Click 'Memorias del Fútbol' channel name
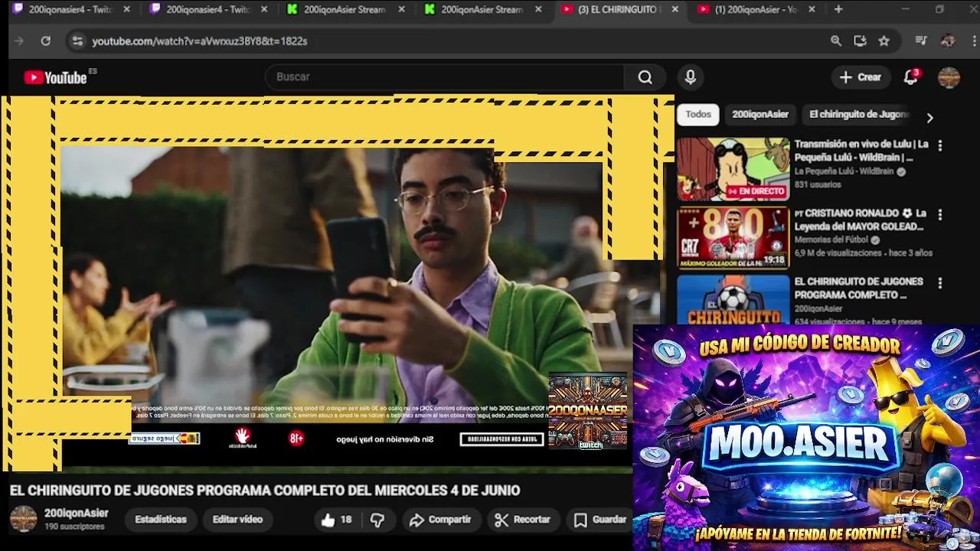 pyautogui.click(x=831, y=240)
